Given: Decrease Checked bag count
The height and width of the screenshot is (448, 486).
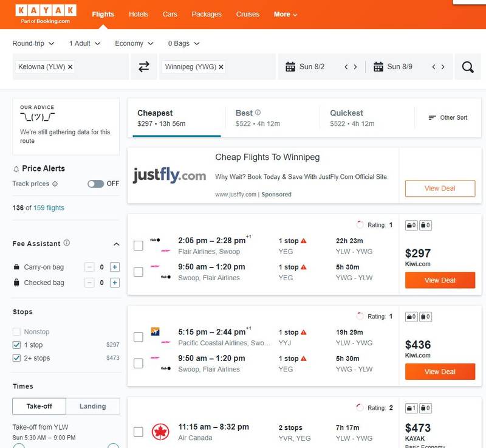Looking at the screenshot, I should tap(89, 283).
